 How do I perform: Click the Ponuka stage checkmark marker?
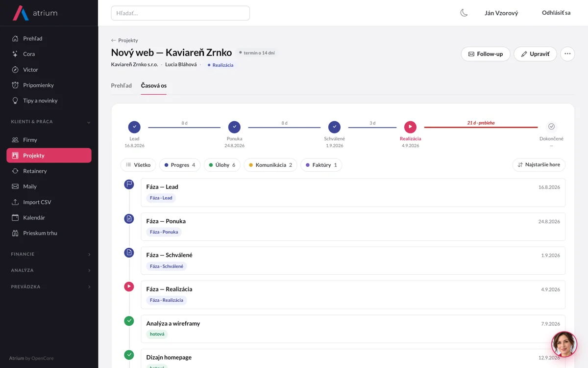[x=234, y=127]
